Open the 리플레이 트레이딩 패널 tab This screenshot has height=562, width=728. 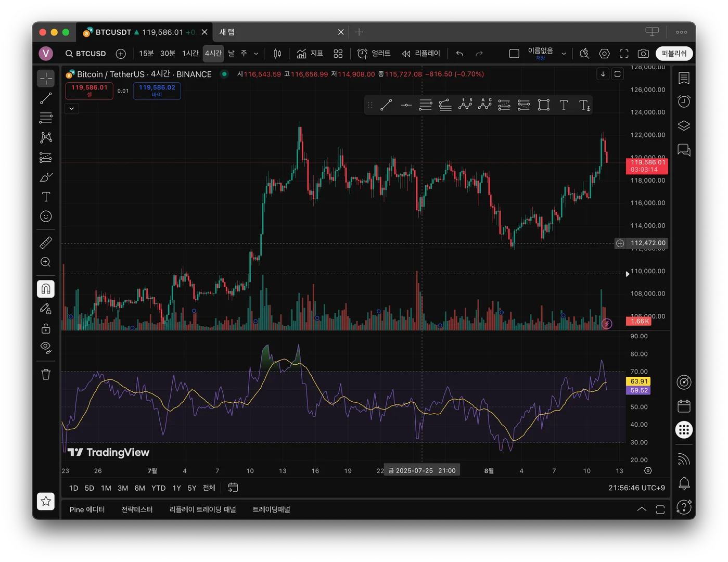point(202,509)
